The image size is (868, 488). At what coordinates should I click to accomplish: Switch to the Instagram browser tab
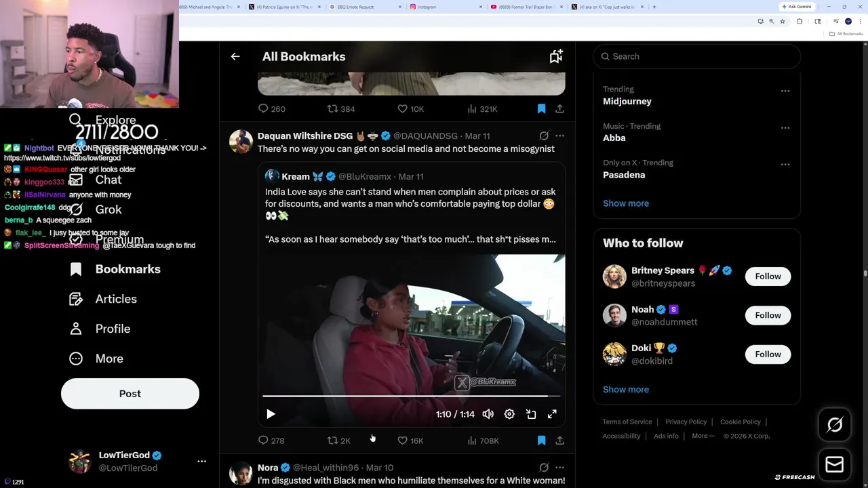(x=447, y=7)
